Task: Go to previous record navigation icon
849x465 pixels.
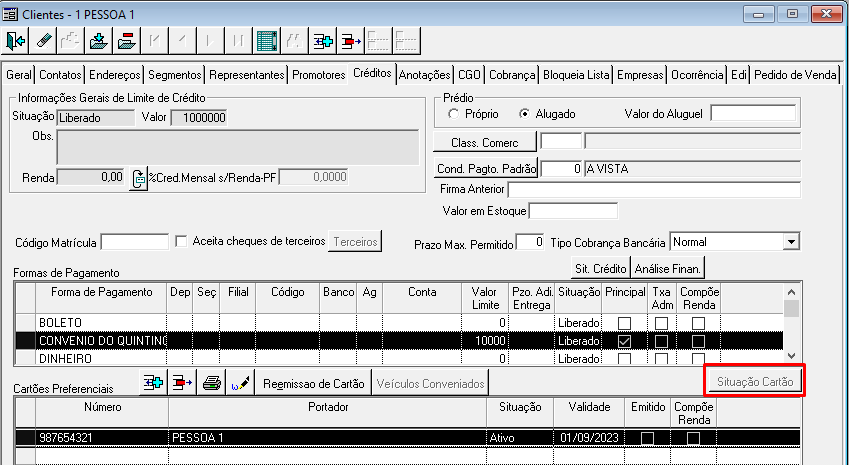Action: 182,41
